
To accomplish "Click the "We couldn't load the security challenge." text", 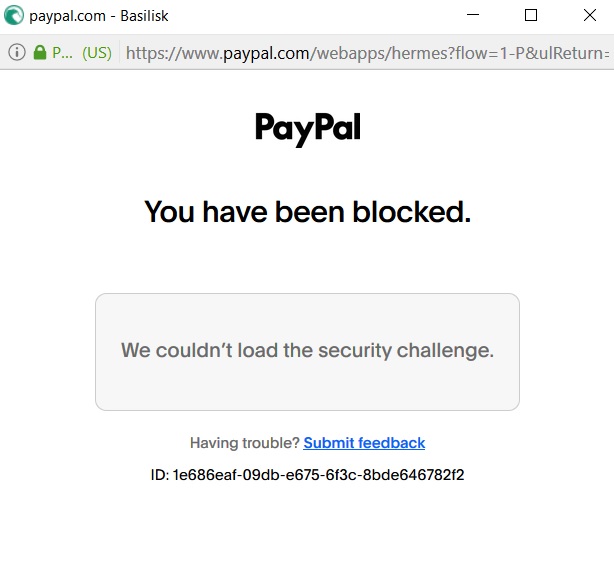I will (307, 350).
